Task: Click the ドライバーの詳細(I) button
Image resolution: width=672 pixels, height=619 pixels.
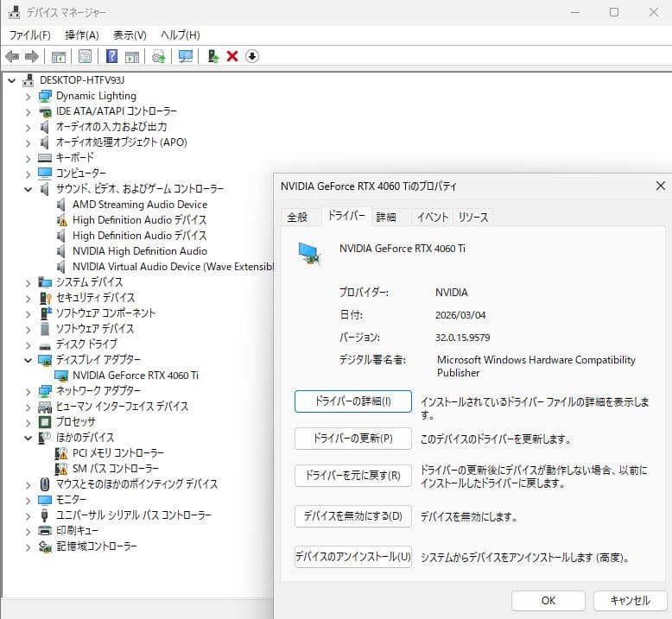Action: [352, 401]
